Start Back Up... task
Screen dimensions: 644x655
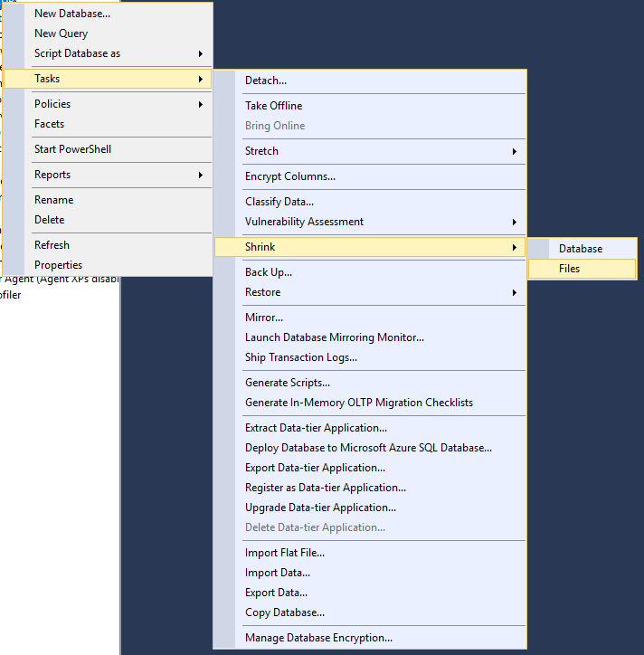(268, 272)
